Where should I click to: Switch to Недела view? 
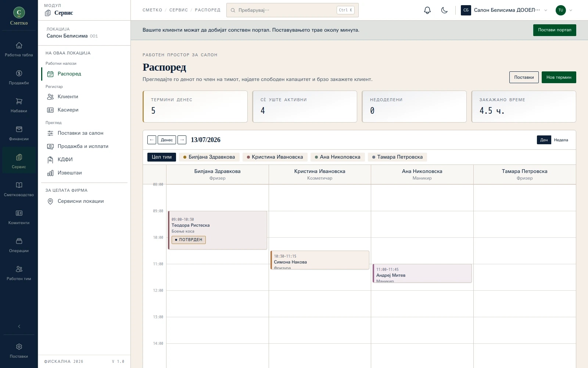pyautogui.click(x=561, y=140)
